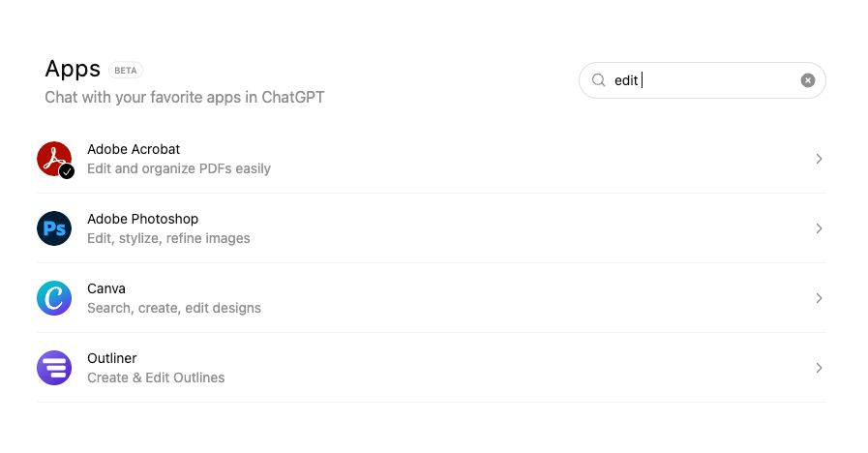
Task: Click the Adobe Photoshop Ps icon
Action: point(54,228)
